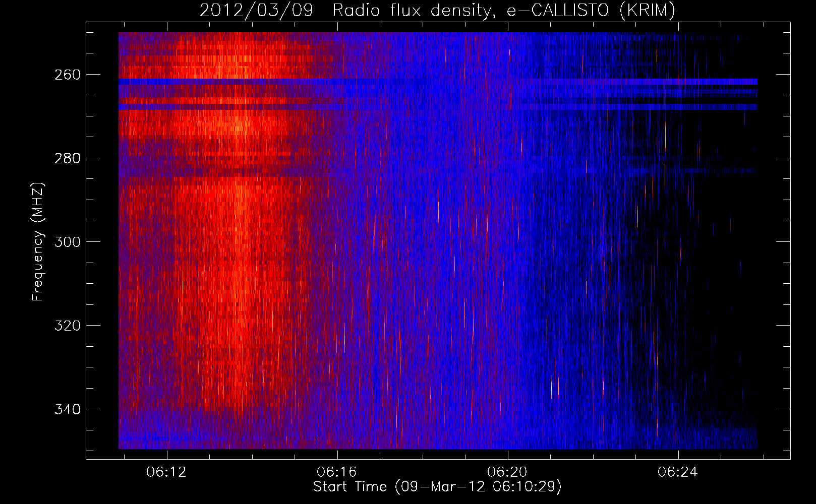This screenshot has width=816, height=504.
Task: Click the 'Frequency (MHZ)' axis label
Action: point(38,241)
